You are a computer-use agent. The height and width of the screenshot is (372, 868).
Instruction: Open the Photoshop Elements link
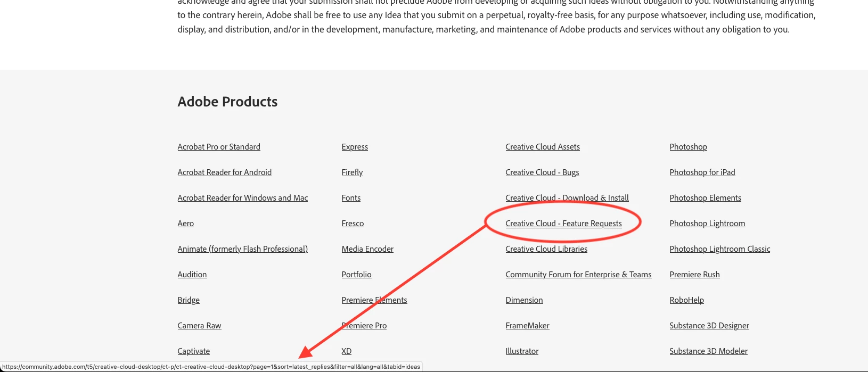(705, 198)
